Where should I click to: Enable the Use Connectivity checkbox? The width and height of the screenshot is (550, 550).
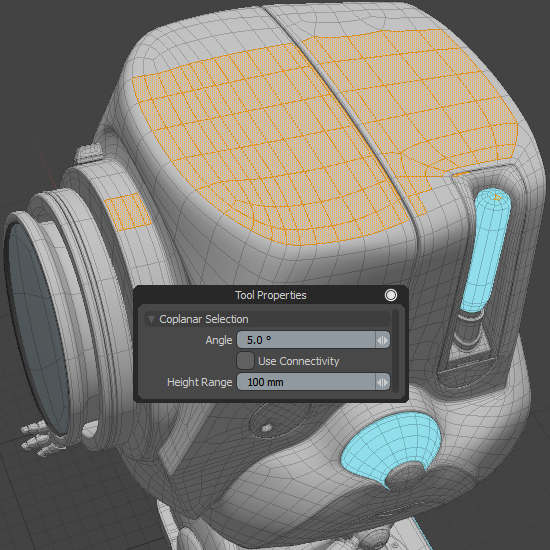click(x=245, y=361)
